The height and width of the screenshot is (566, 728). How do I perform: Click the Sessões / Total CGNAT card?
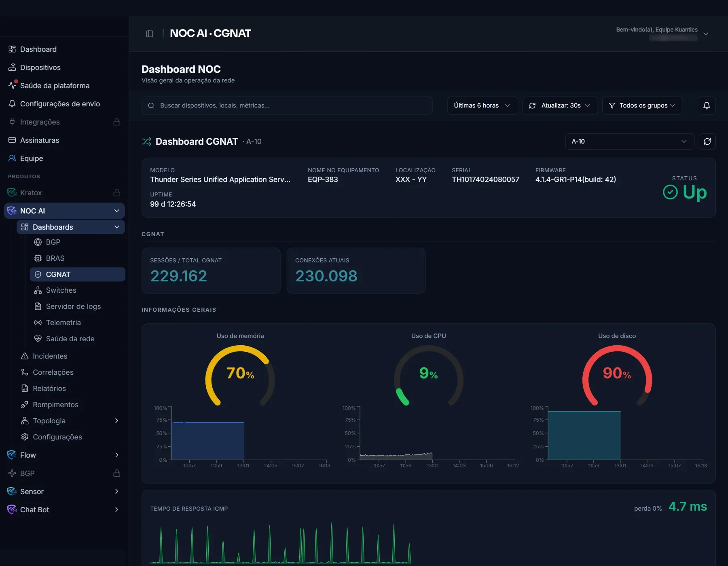(211, 270)
